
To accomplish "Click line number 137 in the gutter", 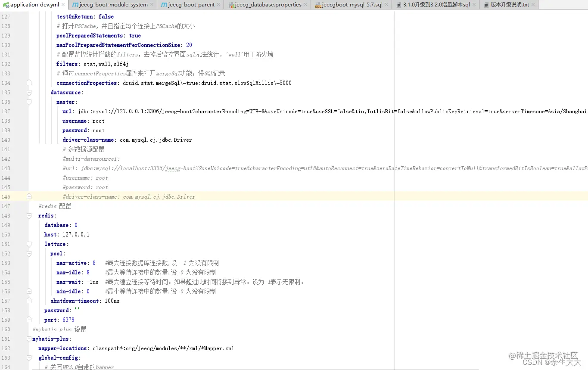I will click(6, 111).
